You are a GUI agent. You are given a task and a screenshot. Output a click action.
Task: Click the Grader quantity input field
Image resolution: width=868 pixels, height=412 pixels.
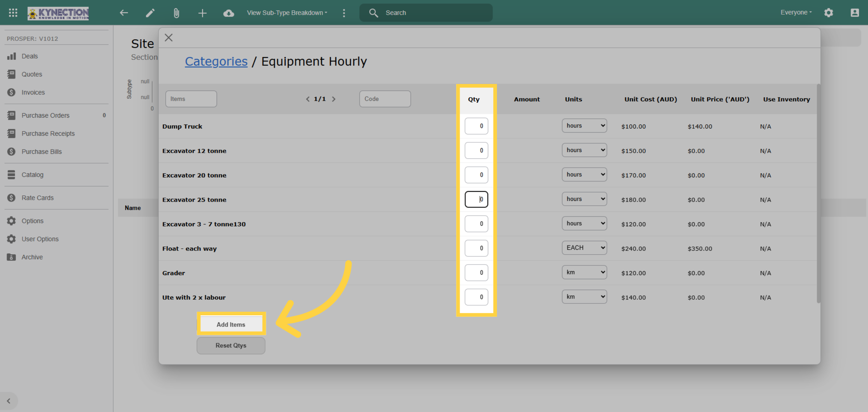click(x=476, y=272)
